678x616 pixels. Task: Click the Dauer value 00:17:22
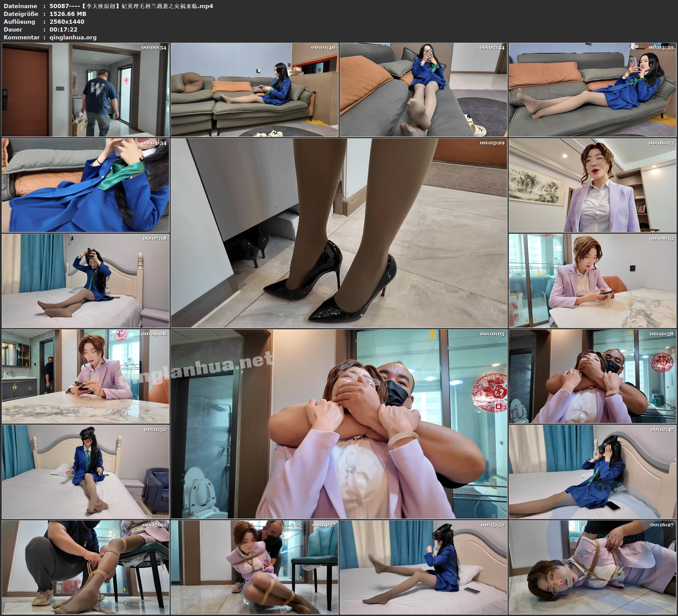click(63, 30)
